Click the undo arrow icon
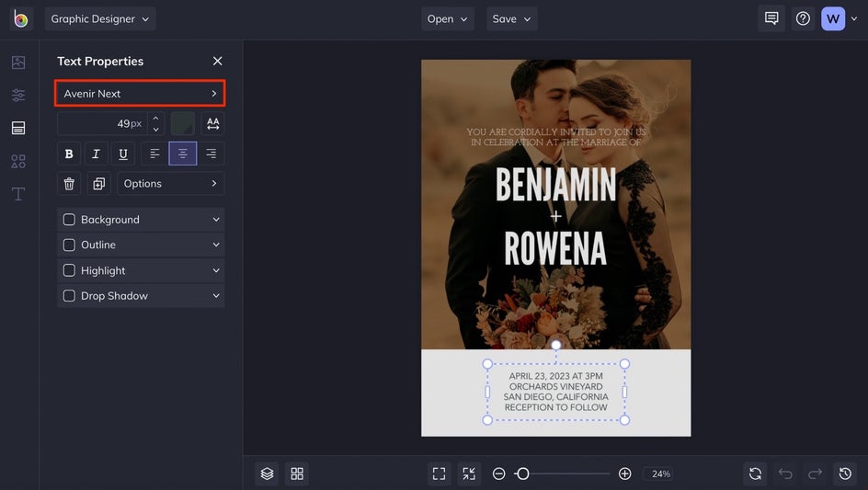 [785, 473]
